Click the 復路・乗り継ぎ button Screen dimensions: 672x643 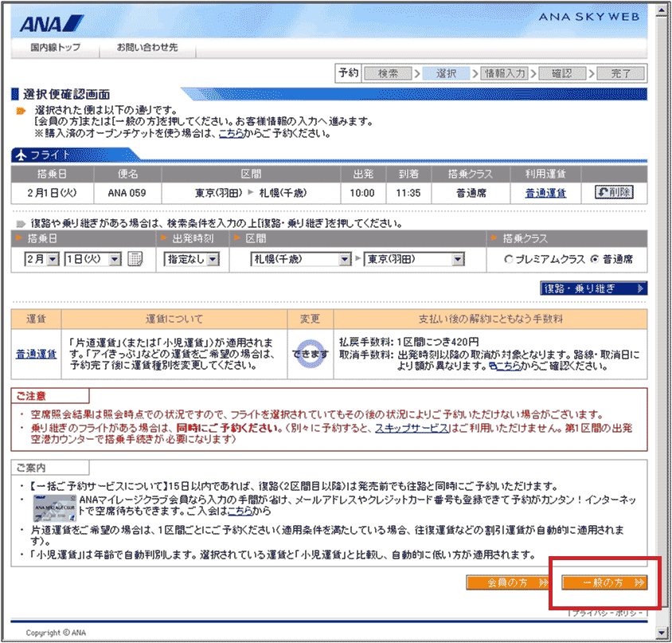click(x=593, y=288)
